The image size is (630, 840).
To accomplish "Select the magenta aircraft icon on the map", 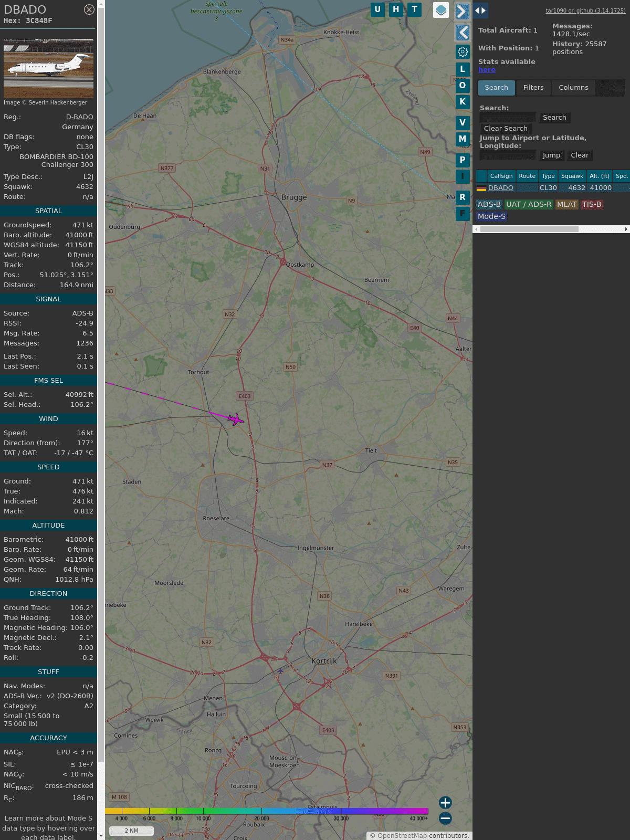I will [x=236, y=419].
